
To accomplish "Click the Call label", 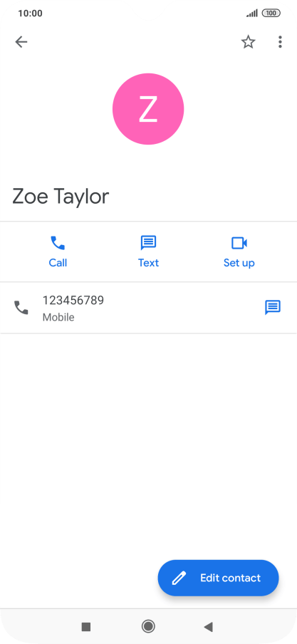I will (x=58, y=263).
